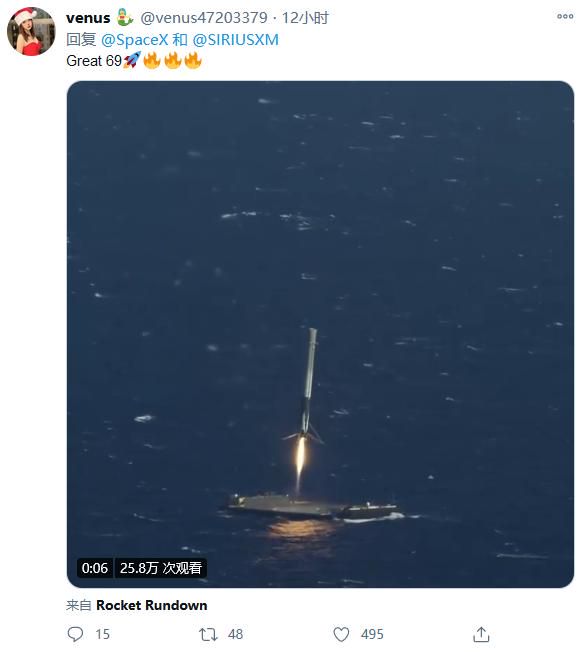Follow the @SpaceX mention link
This screenshot has height=652, width=588.
pyautogui.click(x=134, y=40)
